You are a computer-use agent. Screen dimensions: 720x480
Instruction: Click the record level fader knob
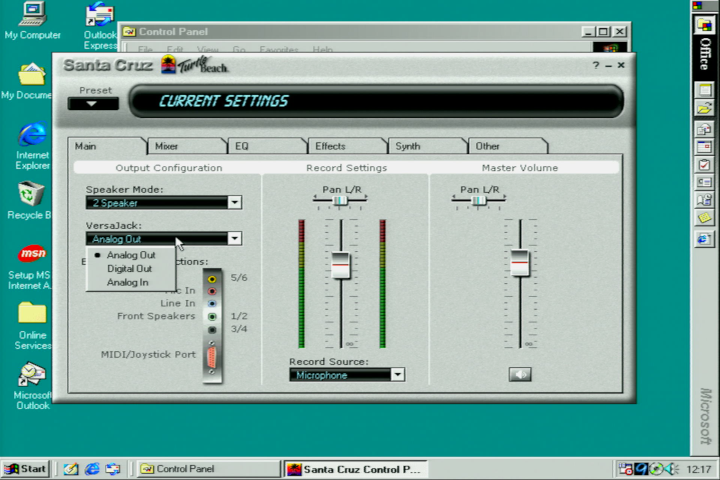[341, 265]
